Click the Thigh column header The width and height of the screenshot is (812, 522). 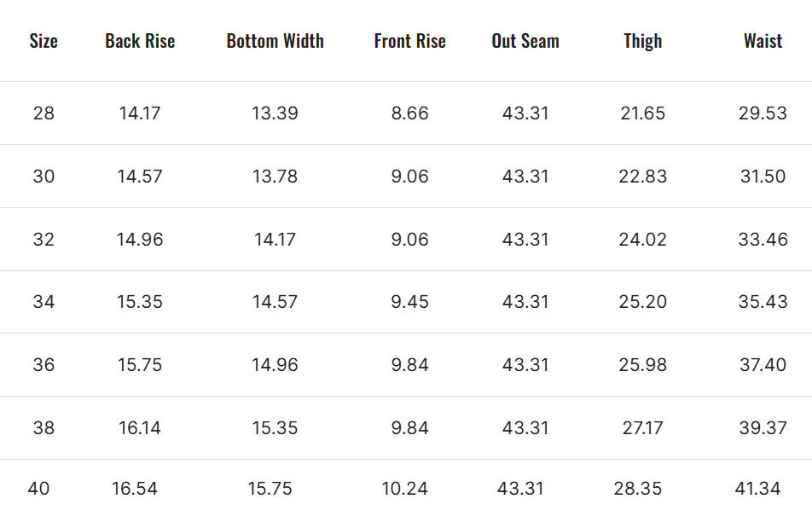[x=642, y=41]
